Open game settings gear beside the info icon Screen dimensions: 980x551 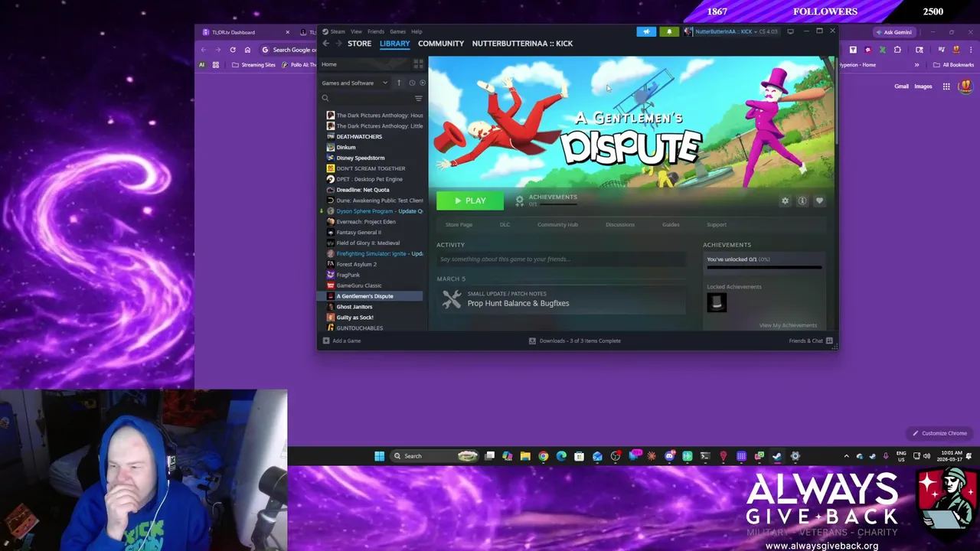pos(785,201)
